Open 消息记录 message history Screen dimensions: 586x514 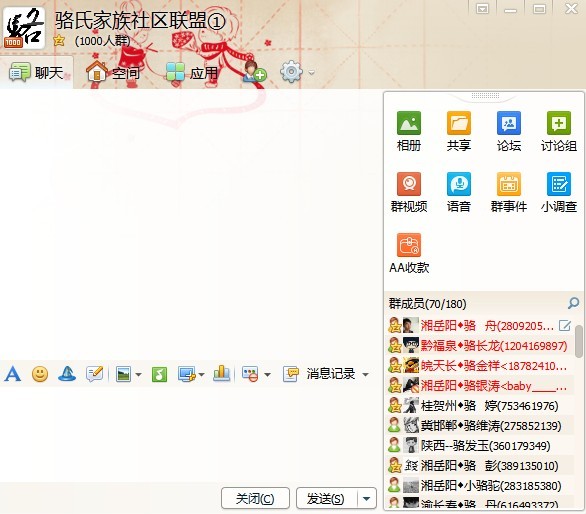[331, 374]
